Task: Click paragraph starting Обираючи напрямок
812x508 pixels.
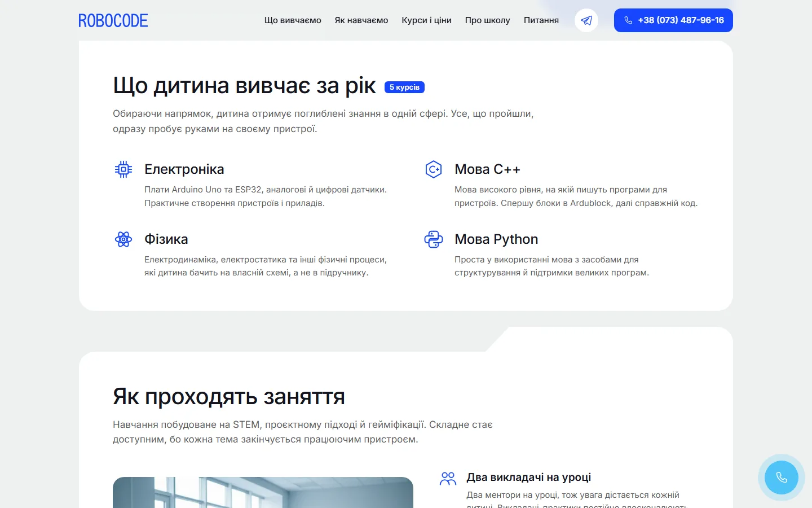Action: point(323,121)
